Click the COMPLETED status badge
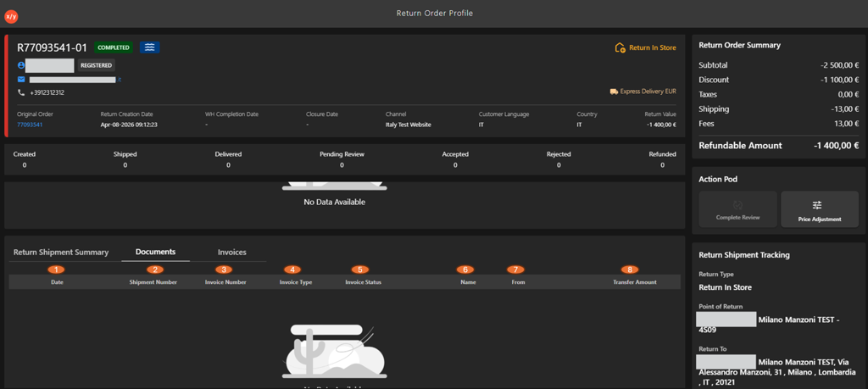The image size is (868, 389). (114, 47)
